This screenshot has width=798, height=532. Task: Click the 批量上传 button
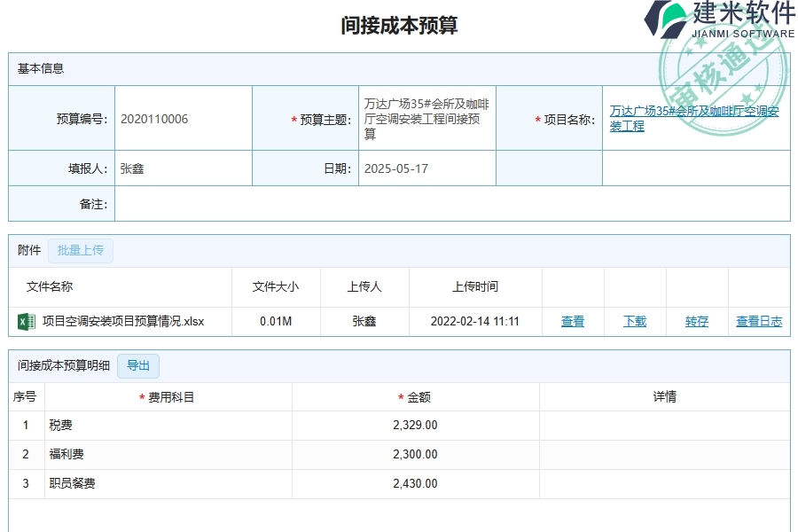tap(81, 250)
